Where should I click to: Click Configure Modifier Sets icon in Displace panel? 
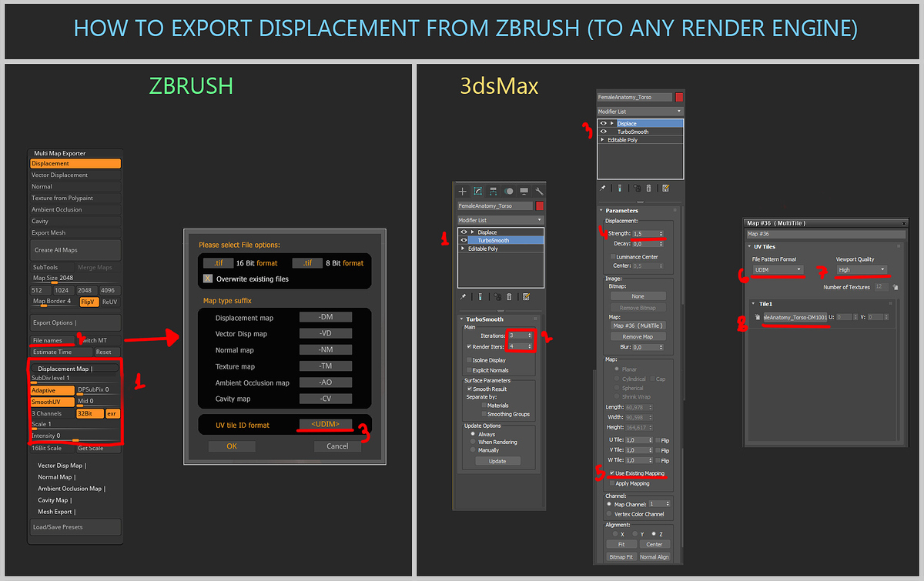click(666, 188)
